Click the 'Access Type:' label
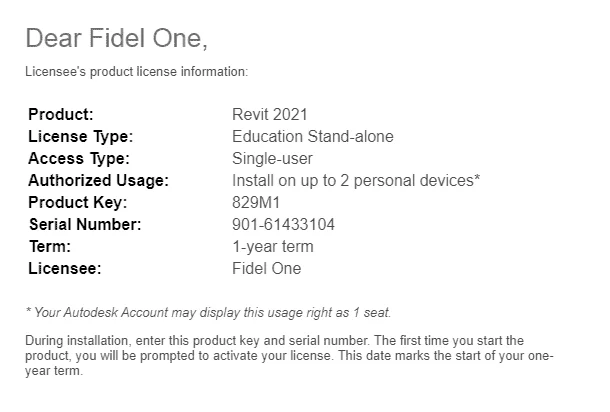Viewport: 610px width, 412px height. point(79,159)
